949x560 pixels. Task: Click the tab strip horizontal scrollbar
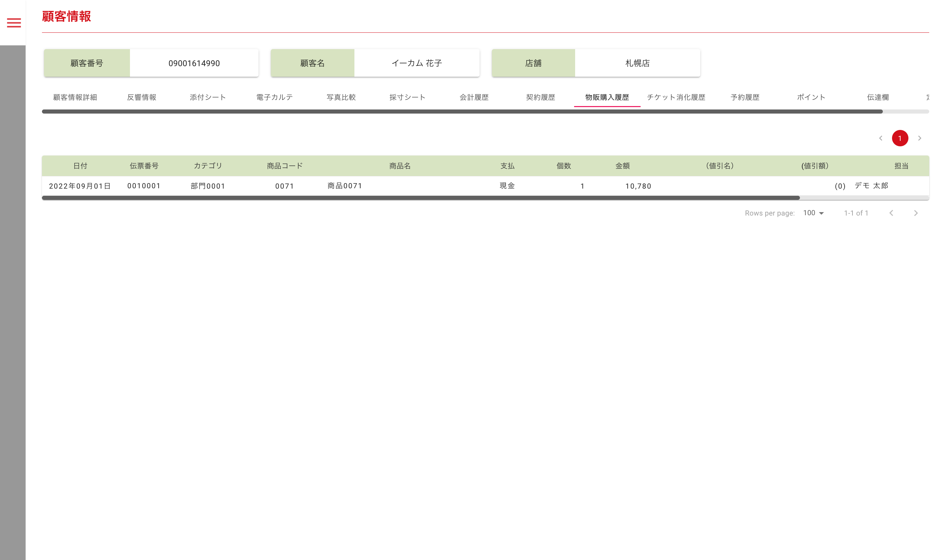coord(462,112)
